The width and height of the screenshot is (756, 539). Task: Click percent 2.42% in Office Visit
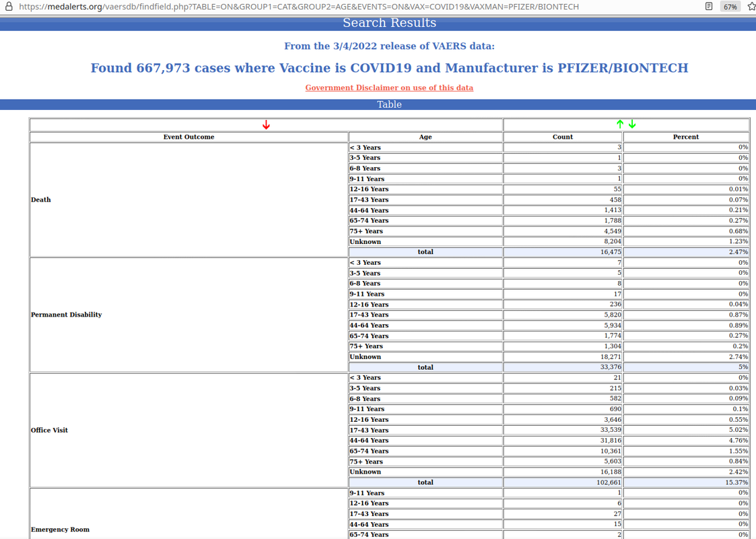[685, 472]
